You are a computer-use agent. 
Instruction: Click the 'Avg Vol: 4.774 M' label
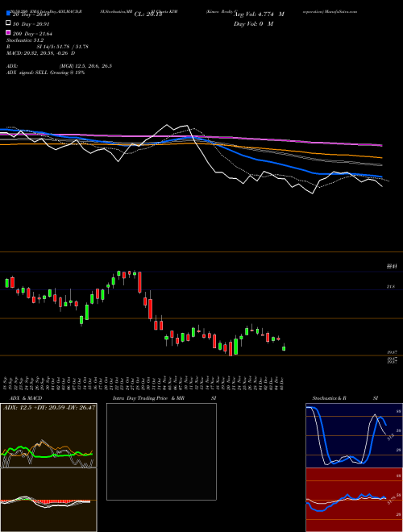[x=259, y=15]
